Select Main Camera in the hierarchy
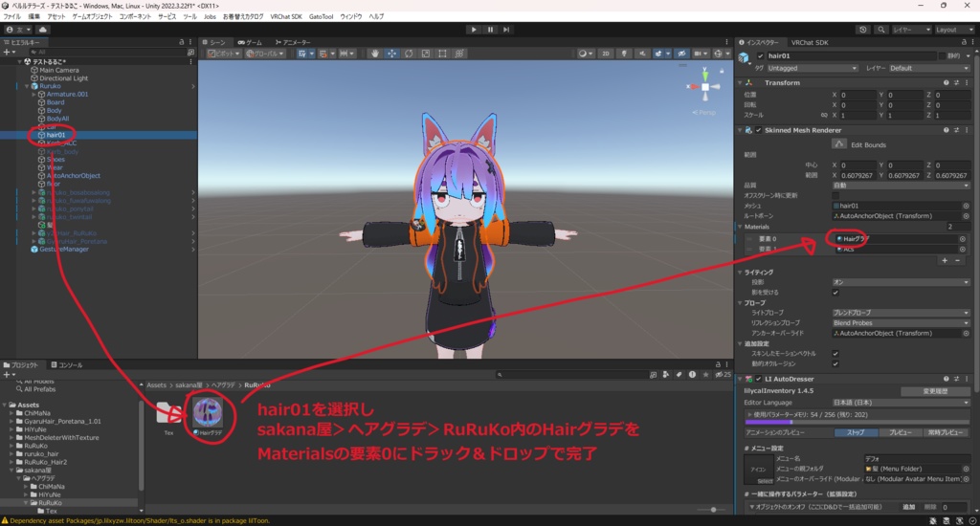 (x=58, y=70)
